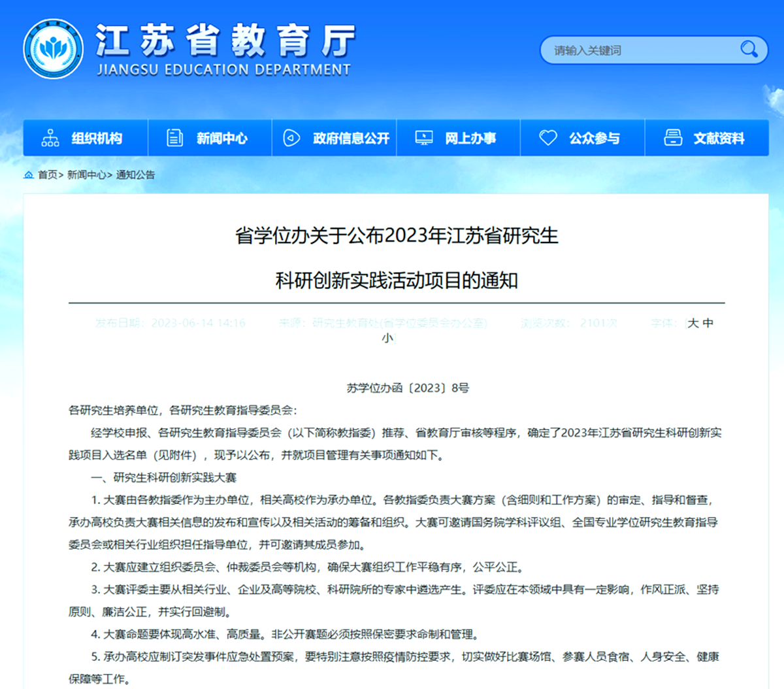Click the 首页 breadcrumb link
Image resolution: width=784 pixels, height=689 pixels.
click(x=48, y=175)
